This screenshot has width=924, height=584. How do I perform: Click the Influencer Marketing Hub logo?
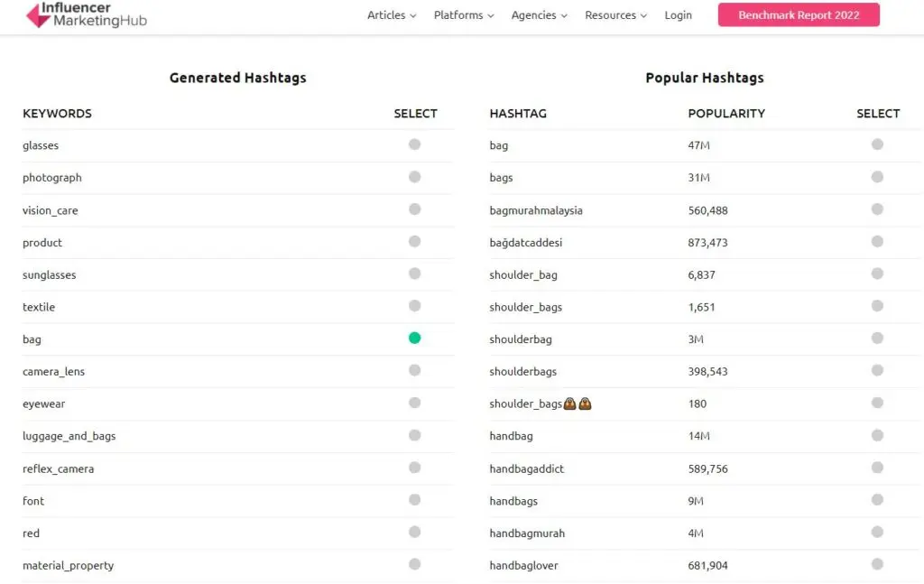coord(86,14)
